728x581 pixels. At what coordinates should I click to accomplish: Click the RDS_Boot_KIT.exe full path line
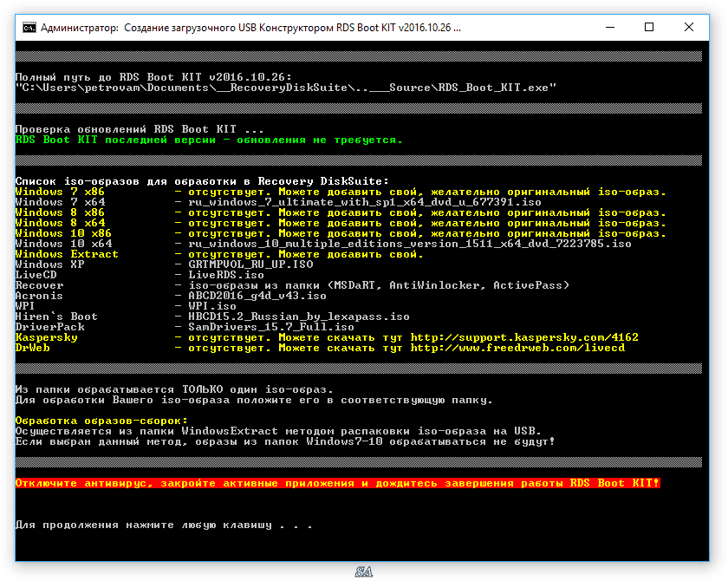coord(285,88)
